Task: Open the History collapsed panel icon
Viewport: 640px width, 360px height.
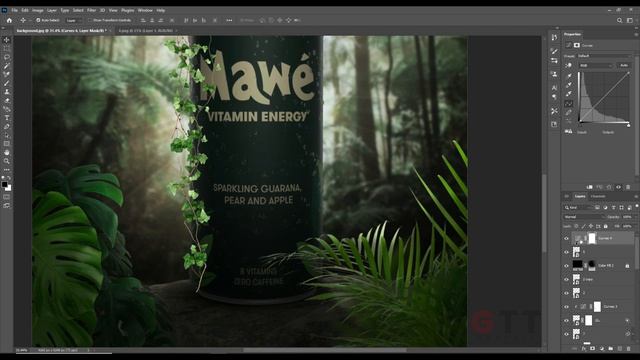Action: coord(554,38)
